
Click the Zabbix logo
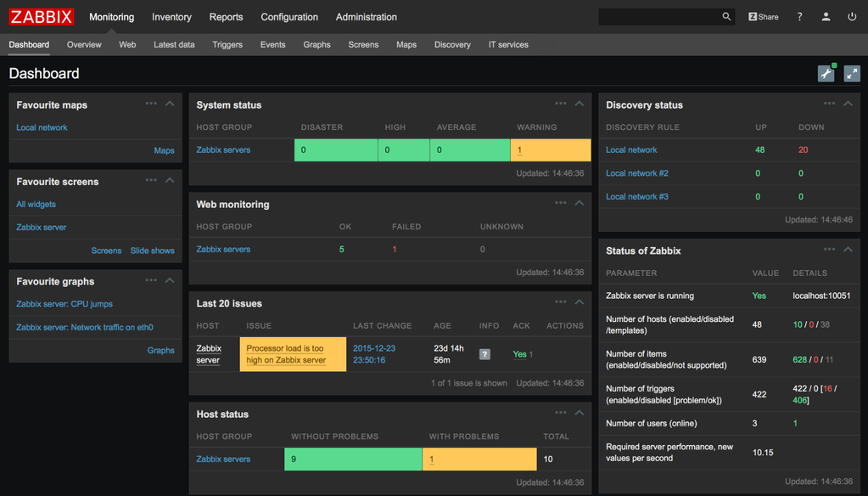click(x=41, y=16)
